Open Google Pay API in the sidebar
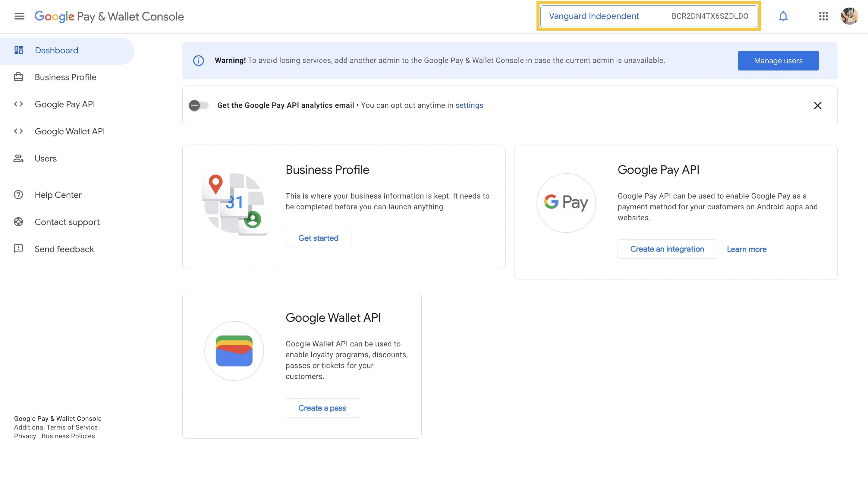 (65, 104)
